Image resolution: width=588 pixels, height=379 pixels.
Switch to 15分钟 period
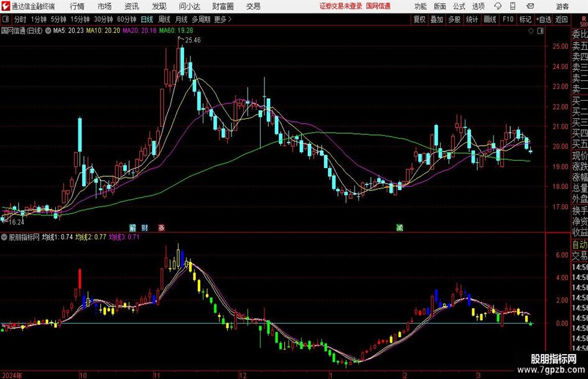pyautogui.click(x=80, y=19)
